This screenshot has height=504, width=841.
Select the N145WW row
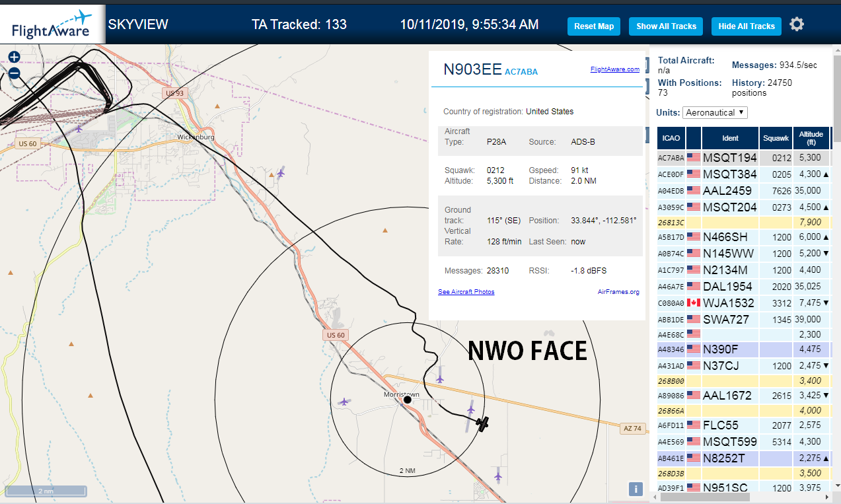pos(743,254)
